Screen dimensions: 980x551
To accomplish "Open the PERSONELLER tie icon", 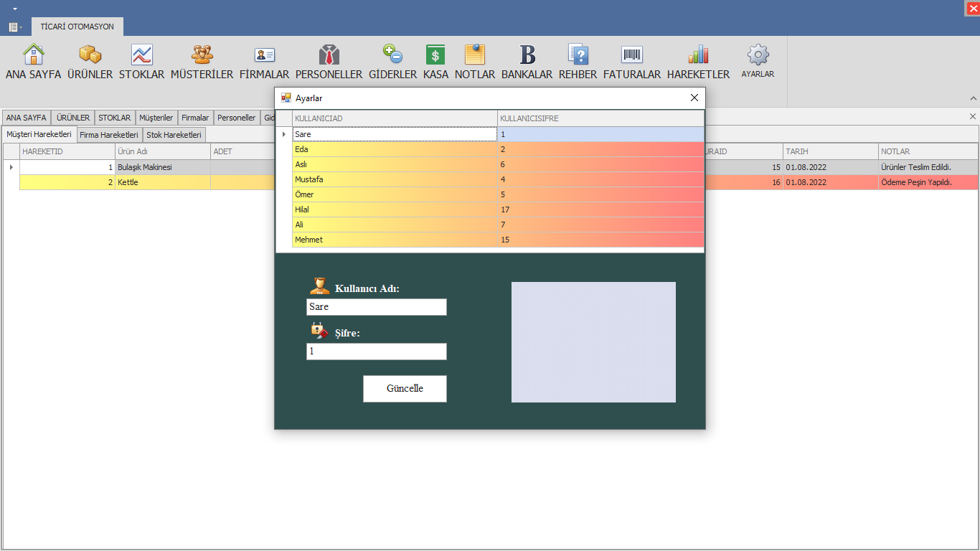I will tap(329, 55).
